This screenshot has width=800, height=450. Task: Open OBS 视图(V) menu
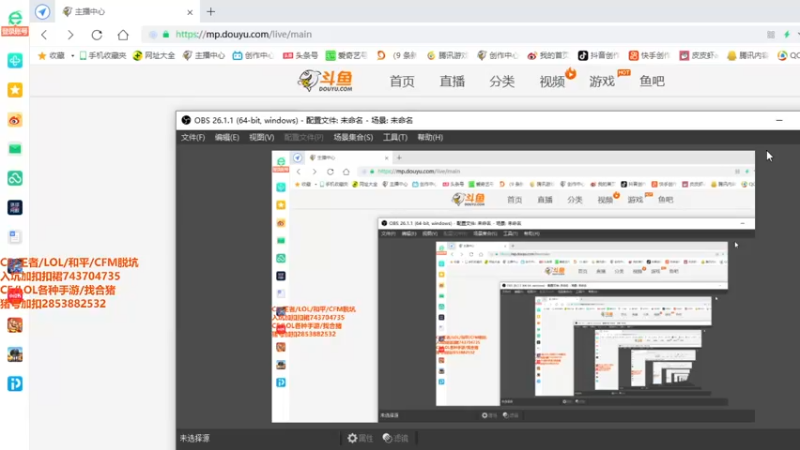pyautogui.click(x=262, y=137)
